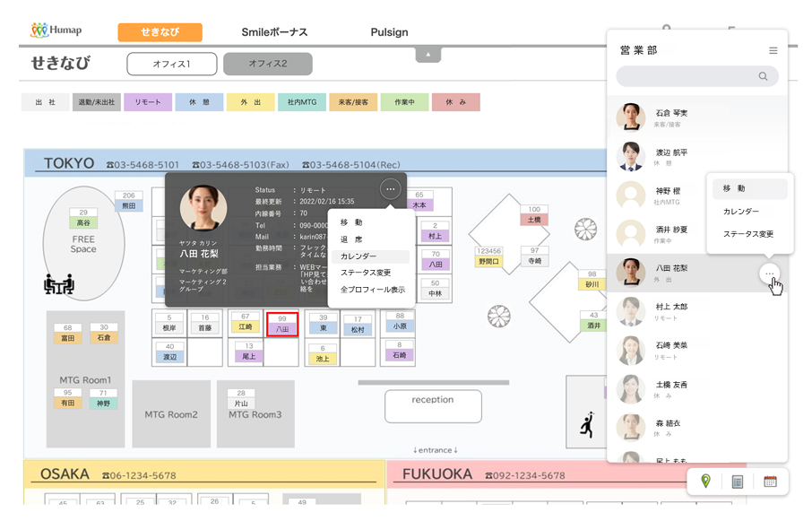Open the calendar icon in bottom toolbar
Image resolution: width=812 pixels, height=521 pixels.
tap(770, 482)
